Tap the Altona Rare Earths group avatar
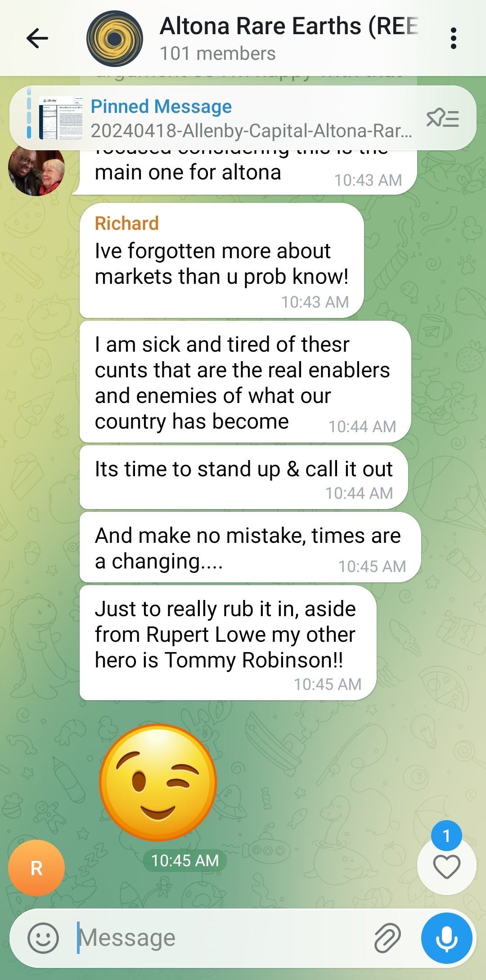The width and height of the screenshot is (486, 980). [115, 39]
